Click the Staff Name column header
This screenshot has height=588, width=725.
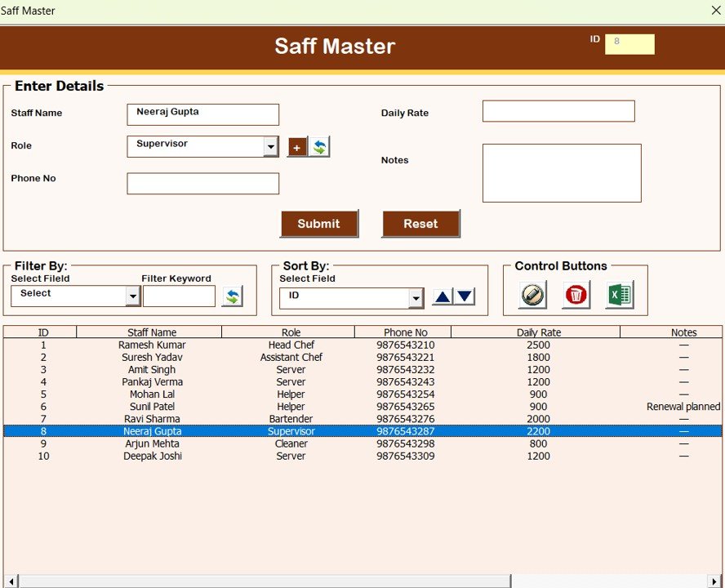tap(152, 332)
